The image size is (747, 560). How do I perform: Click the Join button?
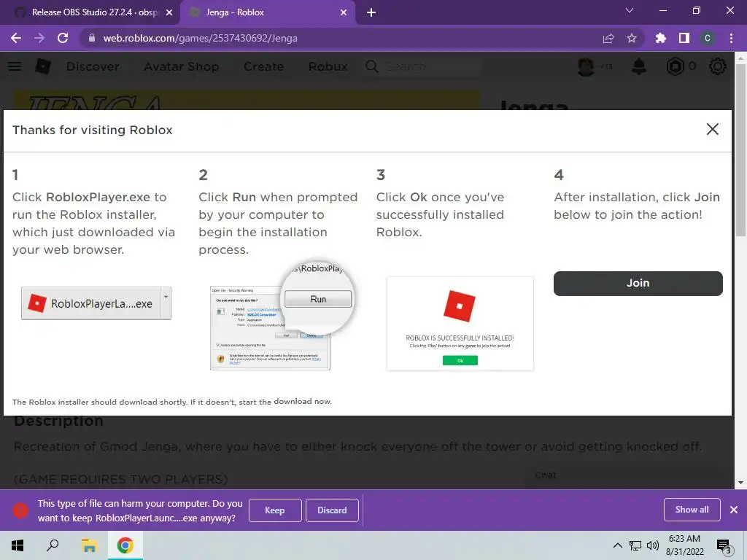click(638, 284)
